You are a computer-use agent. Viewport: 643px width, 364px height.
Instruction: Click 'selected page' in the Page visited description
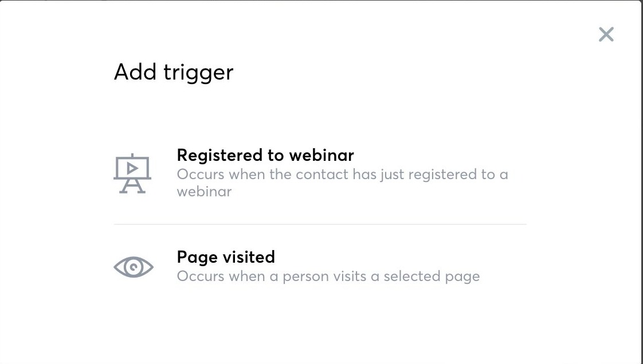(x=432, y=277)
